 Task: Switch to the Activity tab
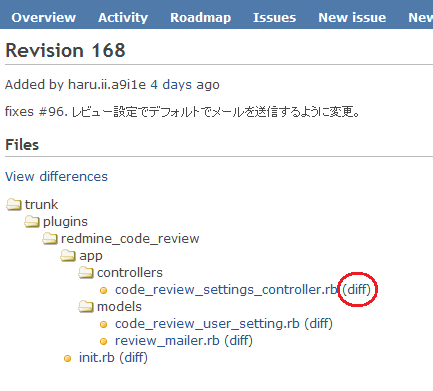pyautogui.click(x=123, y=18)
